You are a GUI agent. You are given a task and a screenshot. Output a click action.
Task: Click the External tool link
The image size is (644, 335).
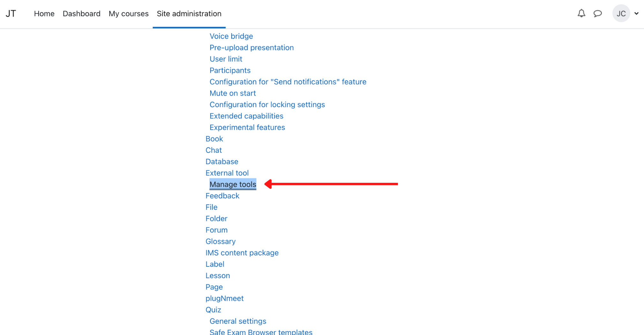[227, 173]
